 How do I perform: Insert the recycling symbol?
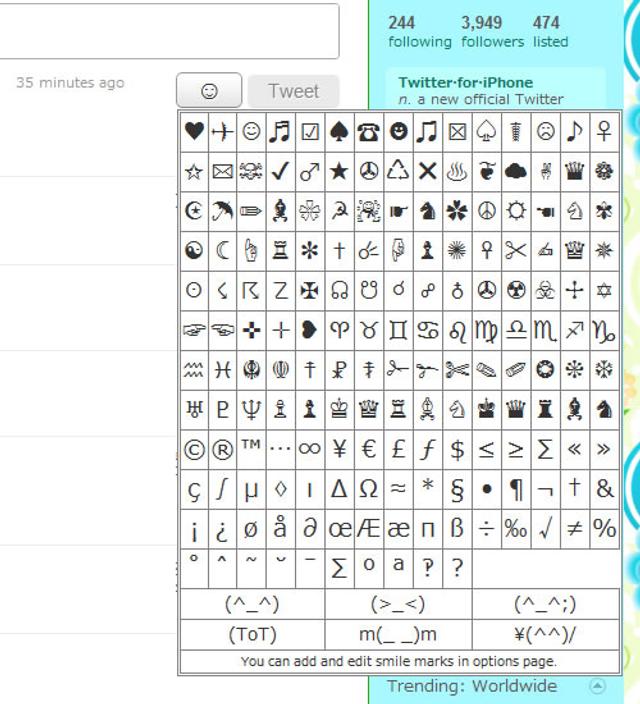(398, 172)
